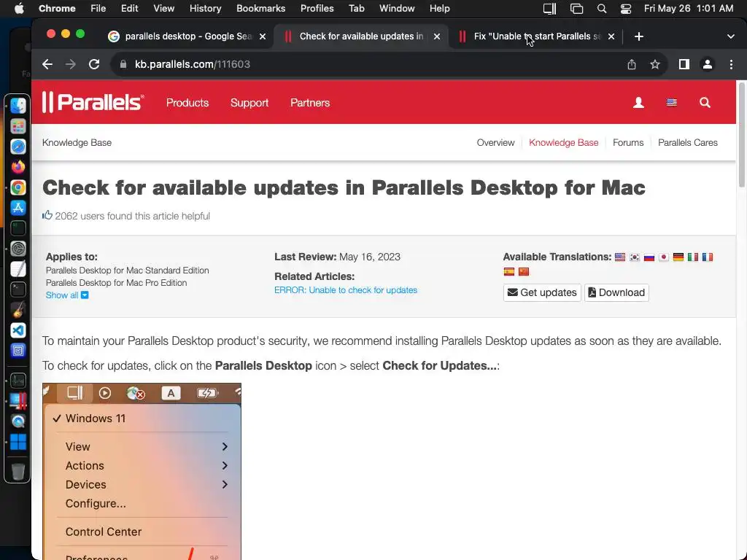747x560 pixels.
Task: Open user account icon in Parallels header
Action: (638, 102)
